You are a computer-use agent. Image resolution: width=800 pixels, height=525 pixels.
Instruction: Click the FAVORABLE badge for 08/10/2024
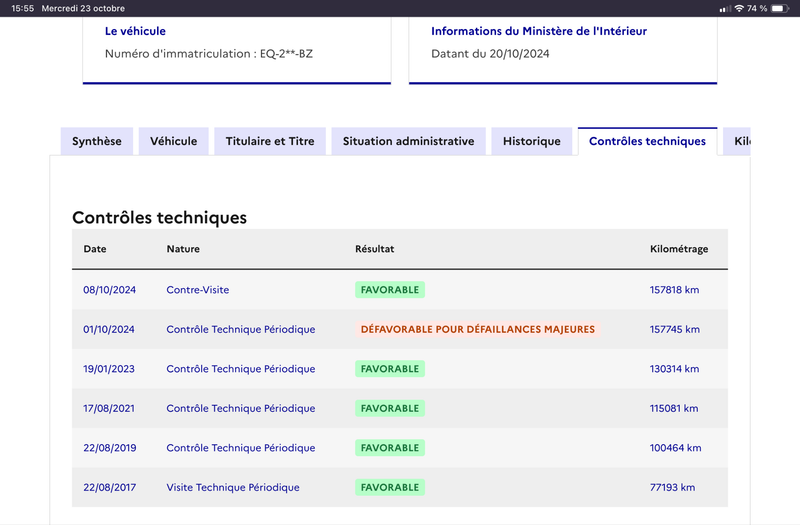[390, 290]
